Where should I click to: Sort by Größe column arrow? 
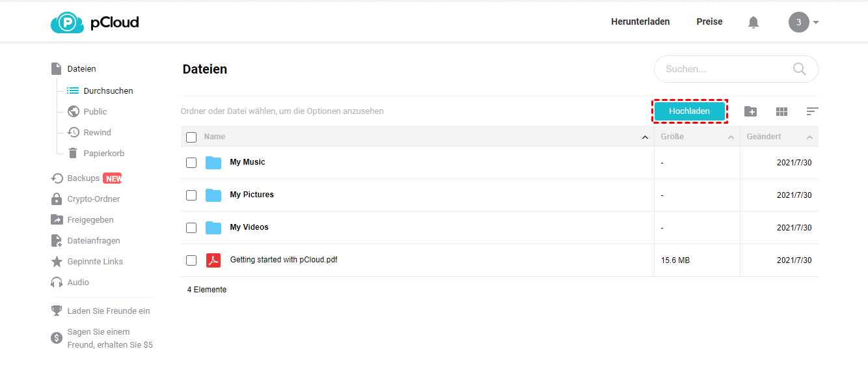[731, 137]
